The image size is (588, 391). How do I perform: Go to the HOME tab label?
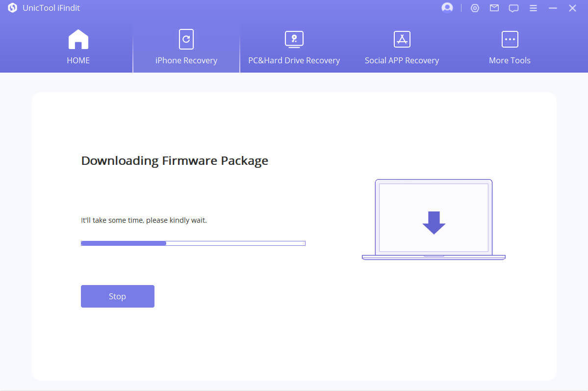coord(78,60)
